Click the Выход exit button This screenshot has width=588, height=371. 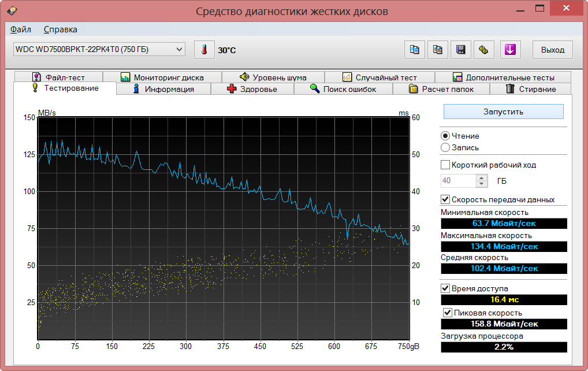point(552,50)
